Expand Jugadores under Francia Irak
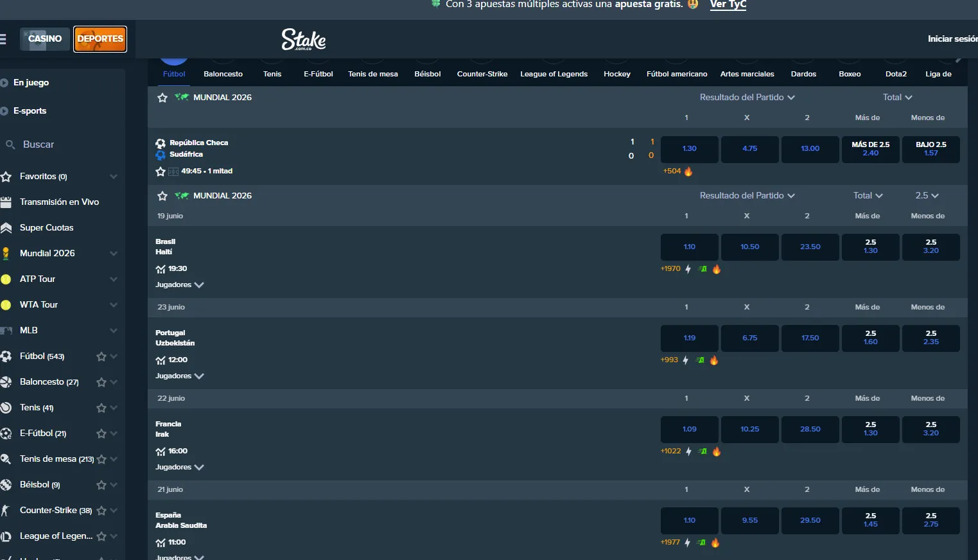This screenshot has width=978, height=560. 180,467
